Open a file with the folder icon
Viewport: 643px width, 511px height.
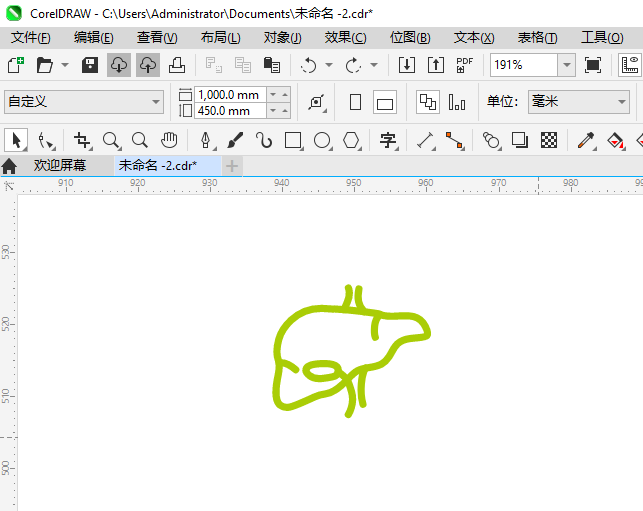pos(44,65)
